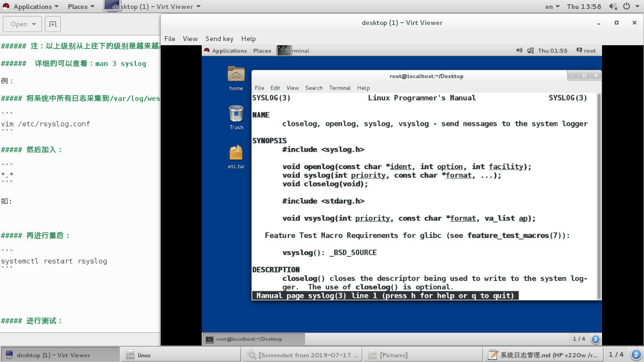Switch to guest workspace 2 in the pager
The image size is (644, 362).
click(x=595, y=339)
